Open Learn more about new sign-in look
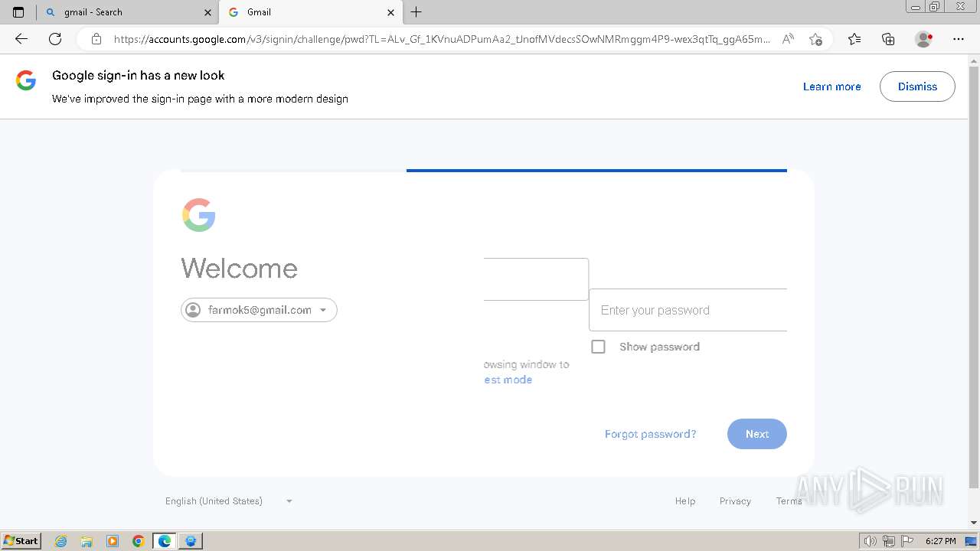The image size is (980, 551). (831, 86)
